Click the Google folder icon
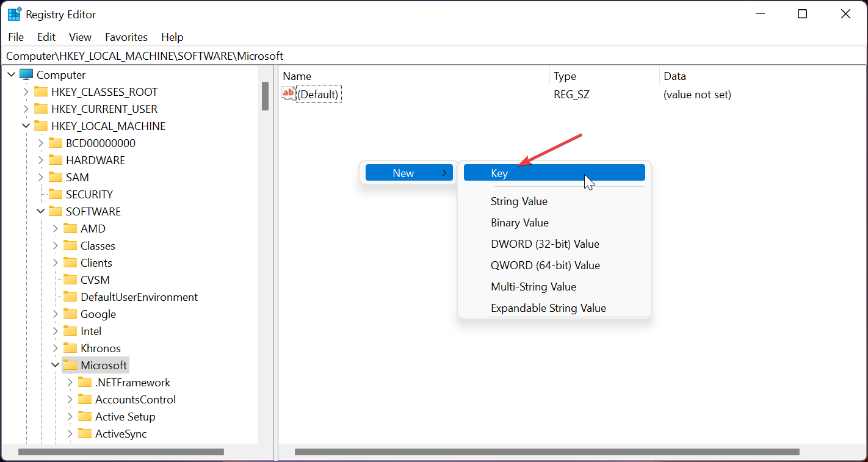Screen dimensions: 868x462 tap(69, 314)
